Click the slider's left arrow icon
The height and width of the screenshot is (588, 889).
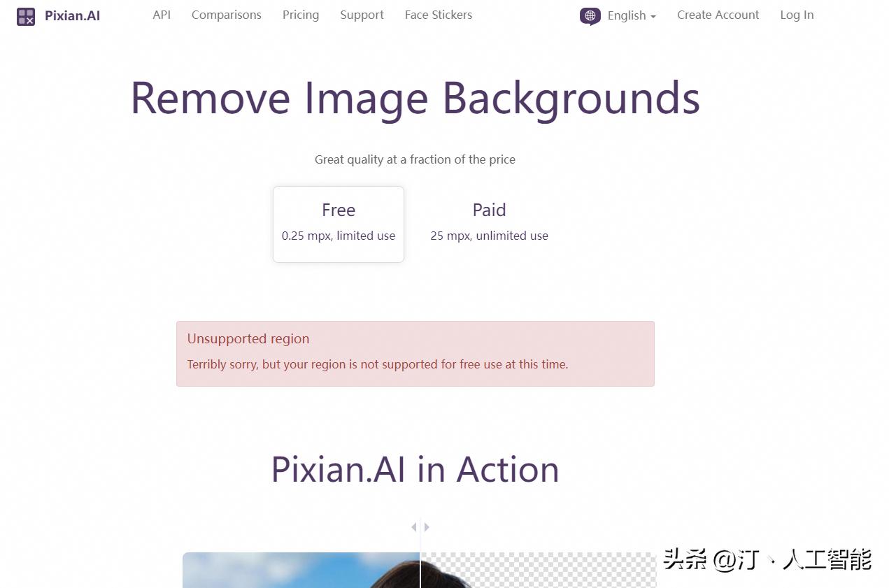pos(414,527)
